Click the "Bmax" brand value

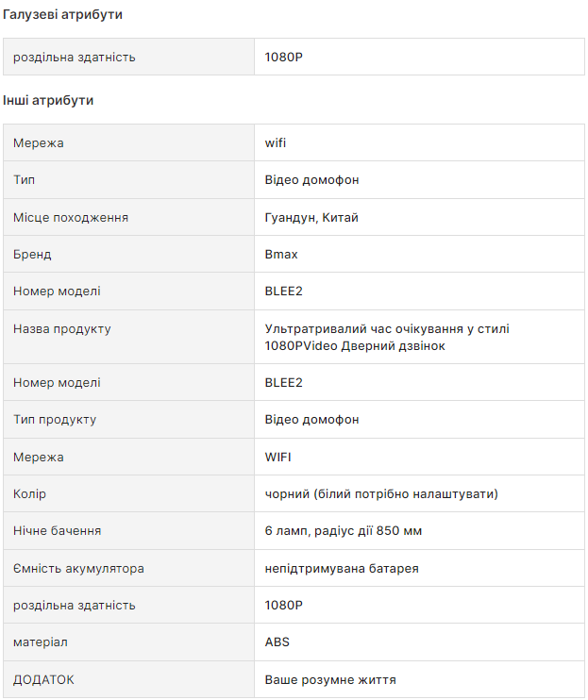pos(281,255)
